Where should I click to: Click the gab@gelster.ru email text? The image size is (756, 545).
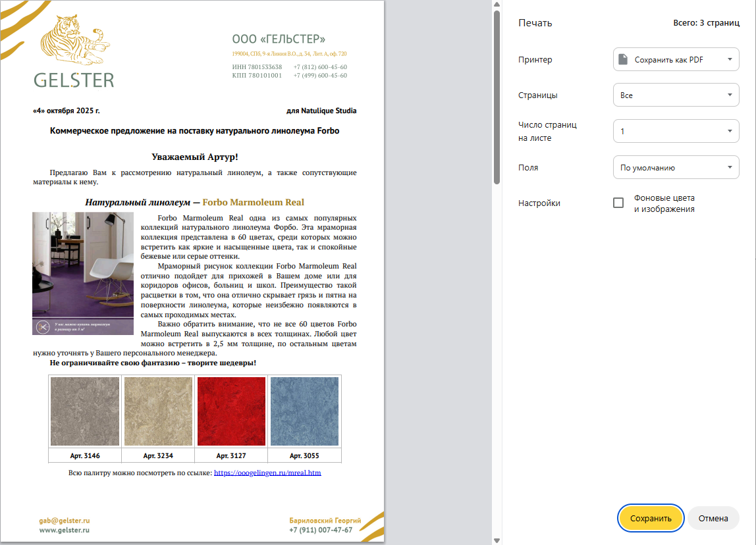tap(65, 521)
